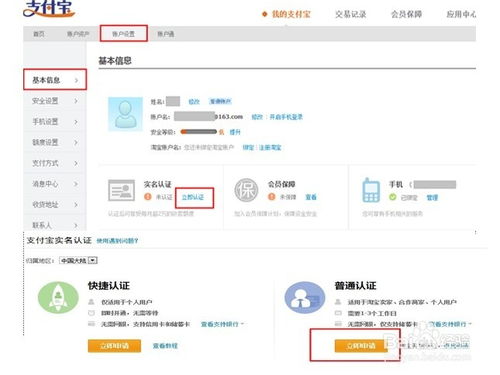Open the 应用中心 top tab
Image resolution: width=500 pixels, height=375 pixels.
pos(461,14)
